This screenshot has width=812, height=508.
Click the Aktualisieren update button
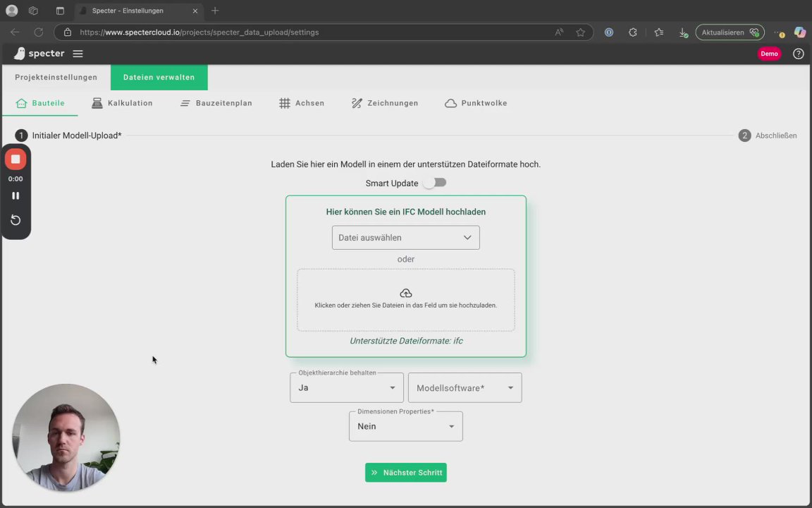pos(730,32)
